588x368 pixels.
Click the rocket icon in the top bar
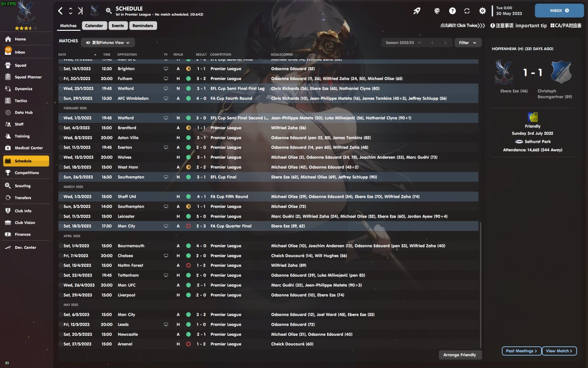point(417,11)
